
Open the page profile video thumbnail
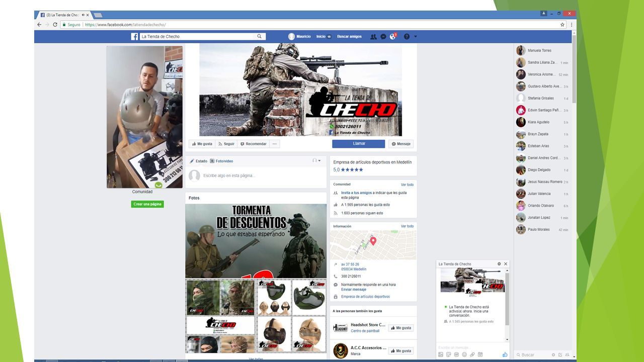pyautogui.click(x=144, y=117)
